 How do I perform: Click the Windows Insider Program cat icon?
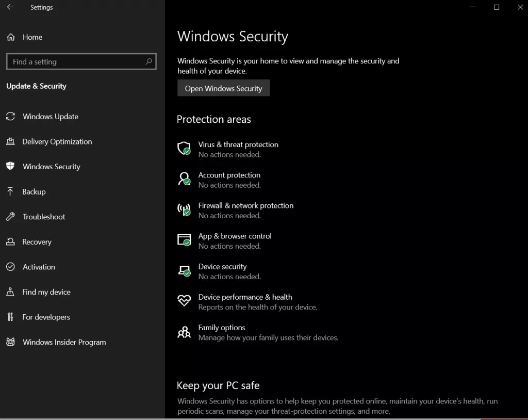coord(10,342)
